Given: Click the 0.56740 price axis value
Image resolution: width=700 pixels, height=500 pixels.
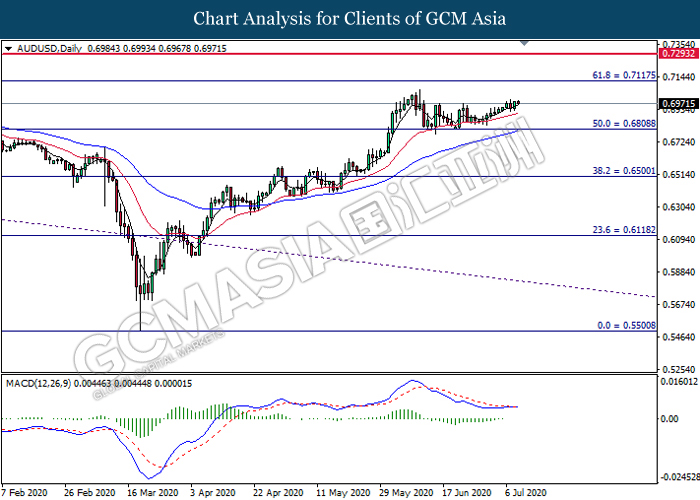Looking at the screenshot, I should tap(679, 304).
